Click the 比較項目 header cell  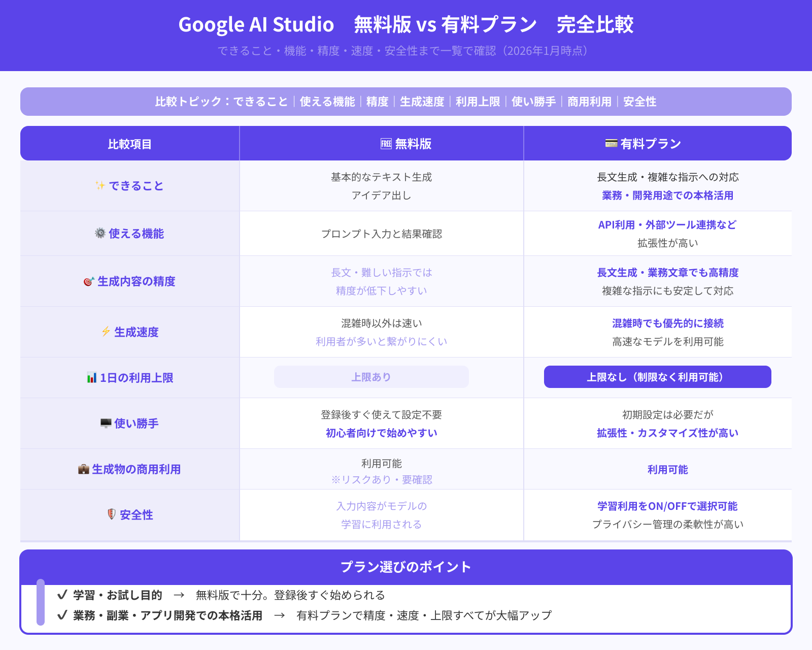[129, 143]
